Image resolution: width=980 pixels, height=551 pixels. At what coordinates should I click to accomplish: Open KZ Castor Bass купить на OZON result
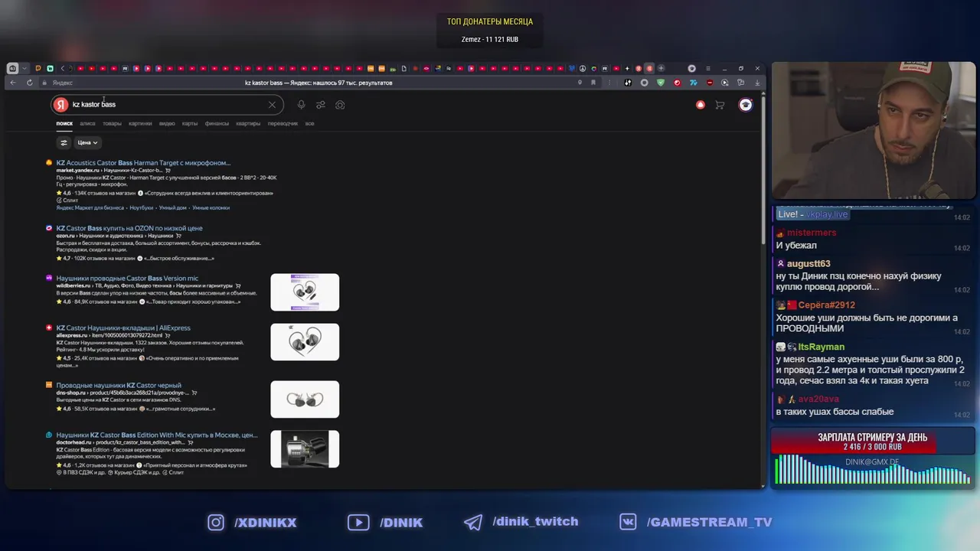tap(129, 228)
